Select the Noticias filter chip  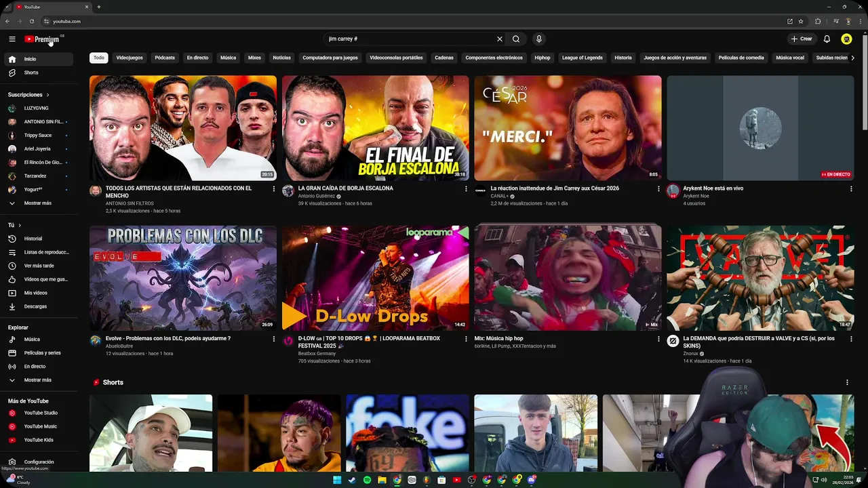tap(282, 58)
